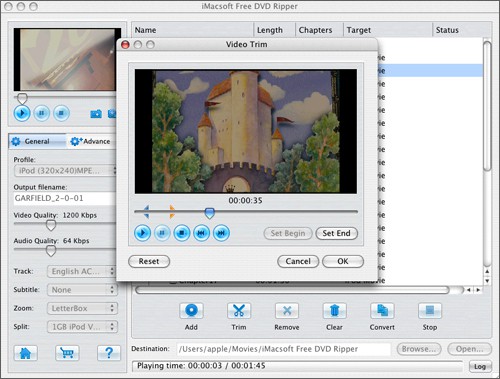Adjust the Video Quality slider handle
500x379 pixels.
51,225
